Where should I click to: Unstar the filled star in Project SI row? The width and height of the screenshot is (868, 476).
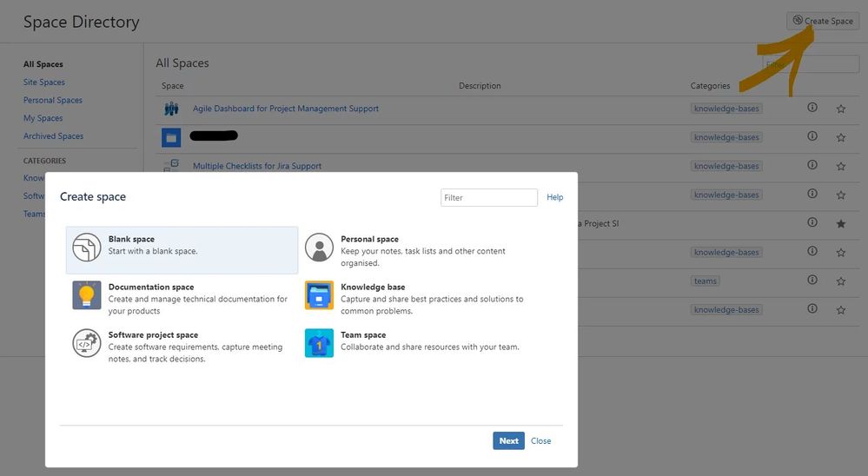(x=841, y=224)
